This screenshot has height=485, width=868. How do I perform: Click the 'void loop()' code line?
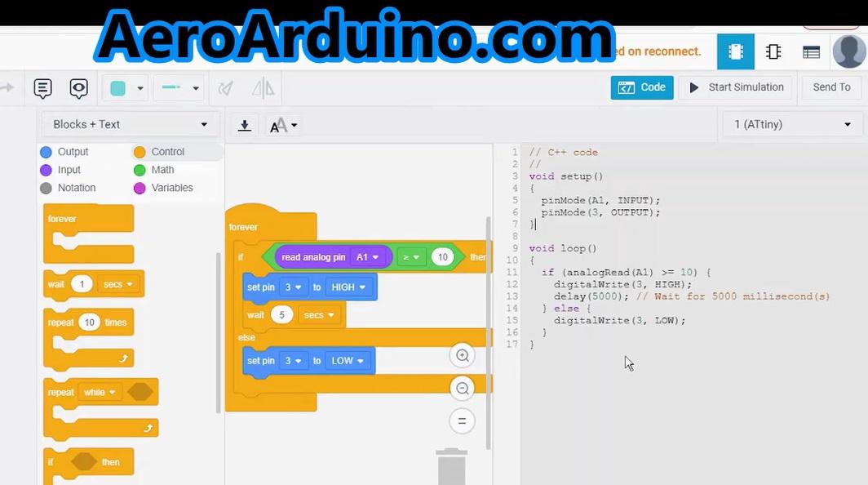(562, 248)
